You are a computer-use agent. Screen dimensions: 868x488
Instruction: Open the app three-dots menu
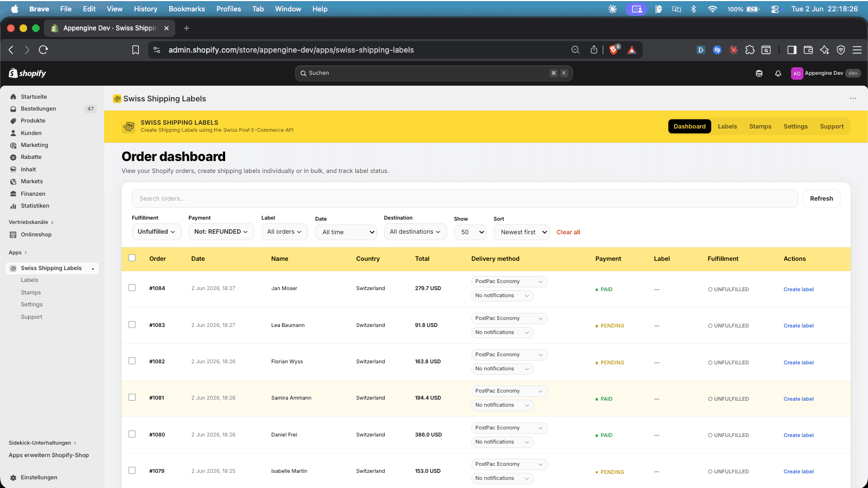[x=853, y=99]
